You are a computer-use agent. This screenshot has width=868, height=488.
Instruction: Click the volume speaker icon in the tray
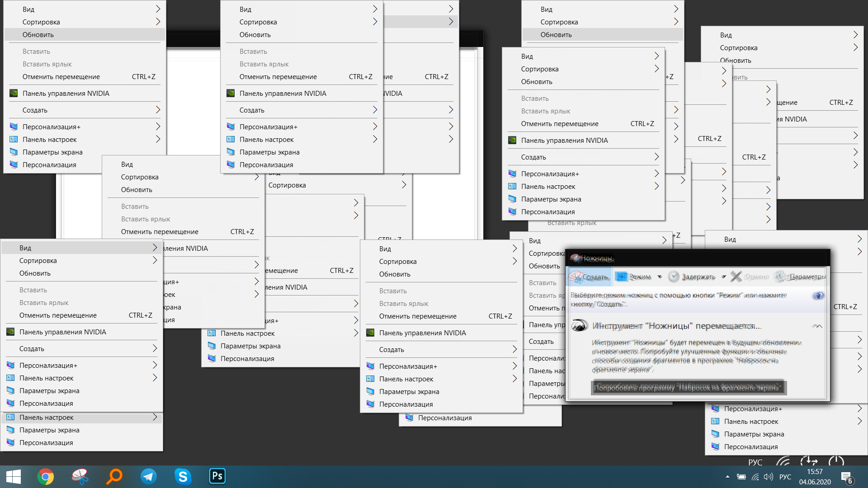point(768,477)
